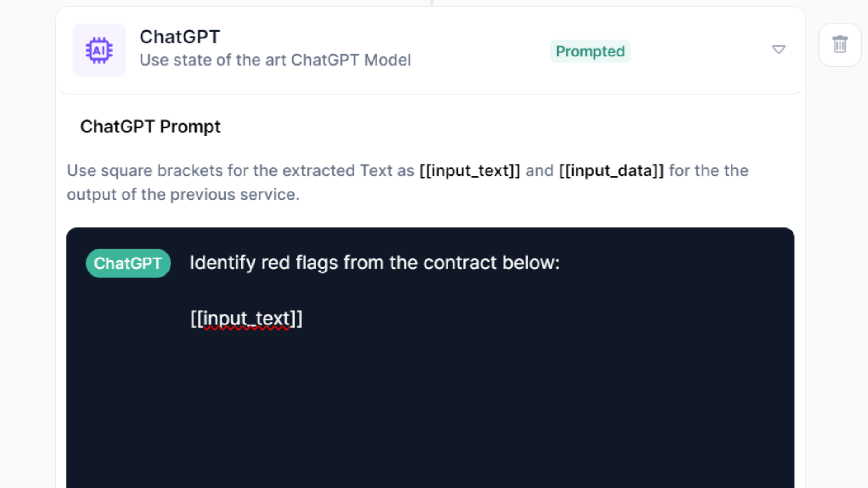Click the 'Identify red flags' prompt line
The width and height of the screenshot is (868, 488).
(374, 263)
